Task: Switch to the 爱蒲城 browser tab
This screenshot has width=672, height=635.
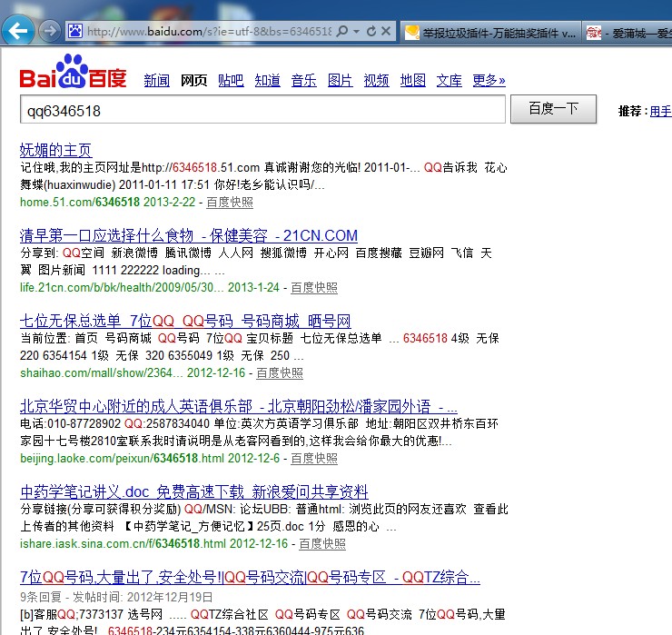Action: tap(628, 33)
